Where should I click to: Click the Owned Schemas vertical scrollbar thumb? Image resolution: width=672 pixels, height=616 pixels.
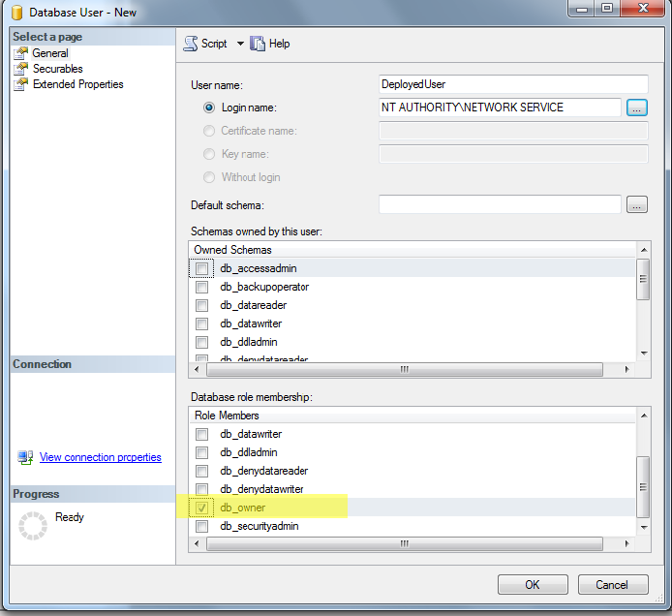pos(643,279)
